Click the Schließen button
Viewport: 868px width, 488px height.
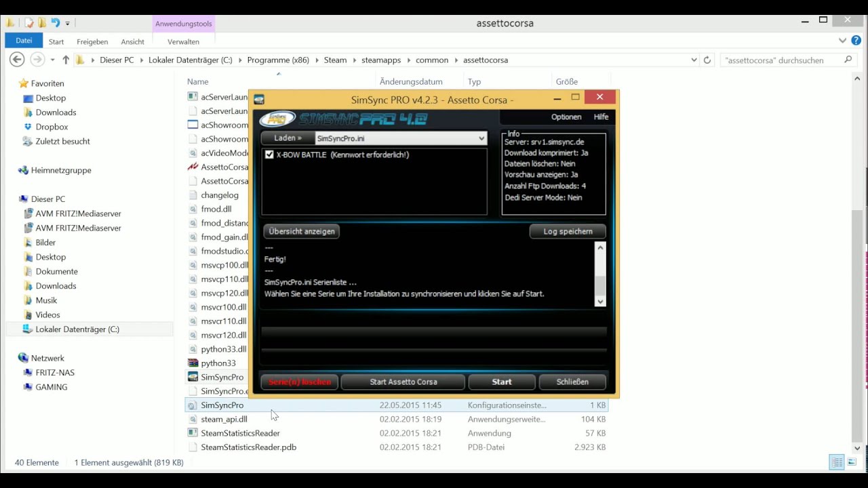[572, 382]
